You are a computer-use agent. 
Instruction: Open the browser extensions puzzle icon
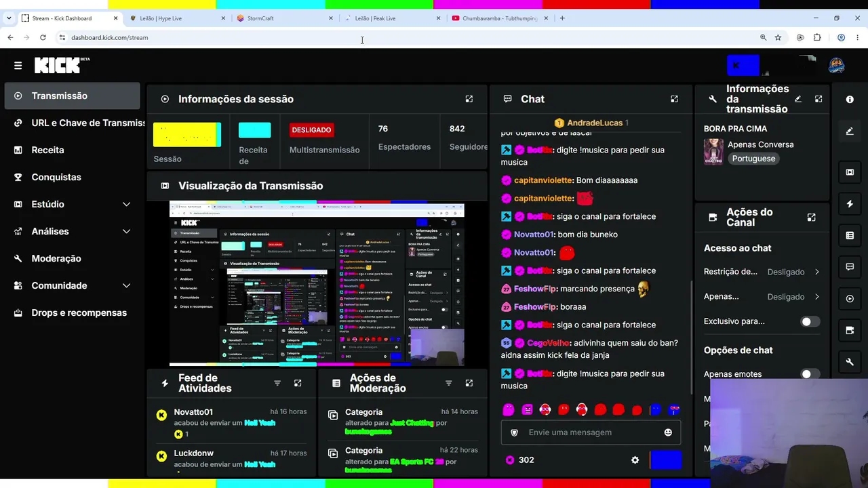(x=817, y=37)
